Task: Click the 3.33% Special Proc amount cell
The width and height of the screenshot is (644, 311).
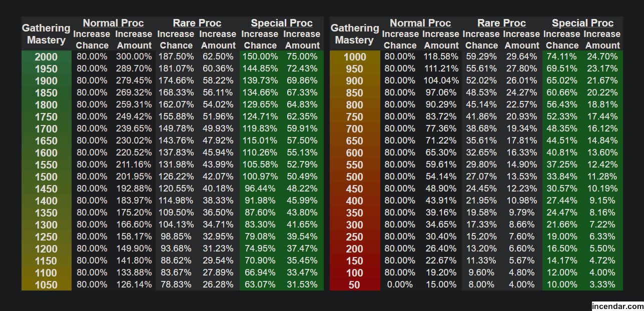Action: pos(603,284)
